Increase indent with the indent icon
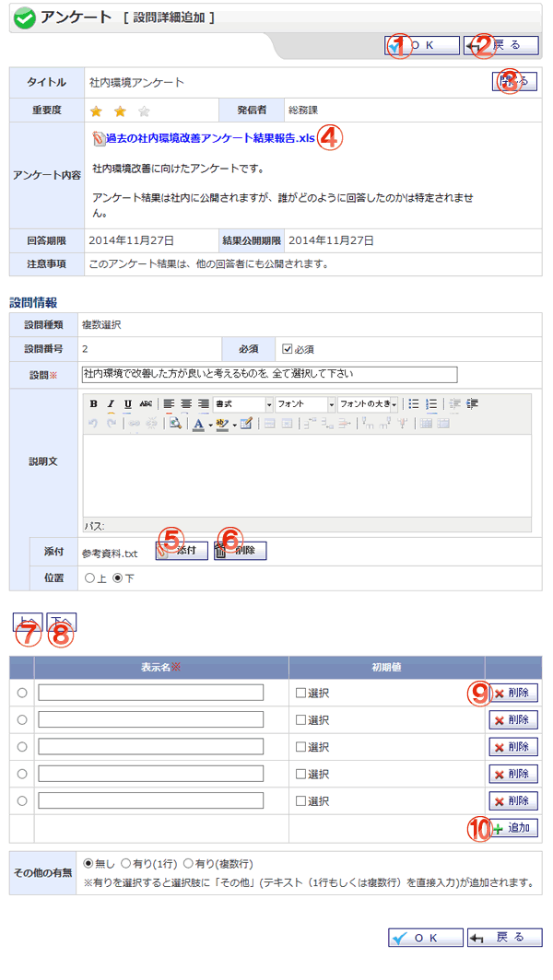This screenshot has height=980, width=553. (472, 403)
